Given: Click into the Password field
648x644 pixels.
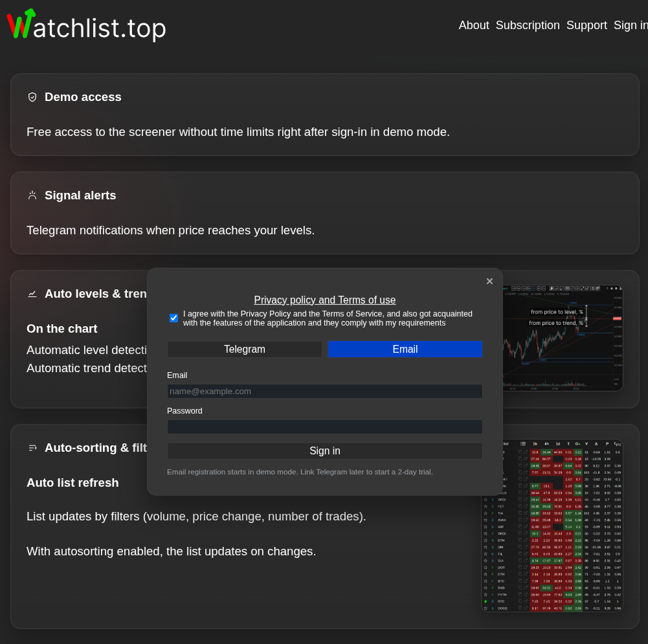Looking at the screenshot, I should click(x=325, y=427).
